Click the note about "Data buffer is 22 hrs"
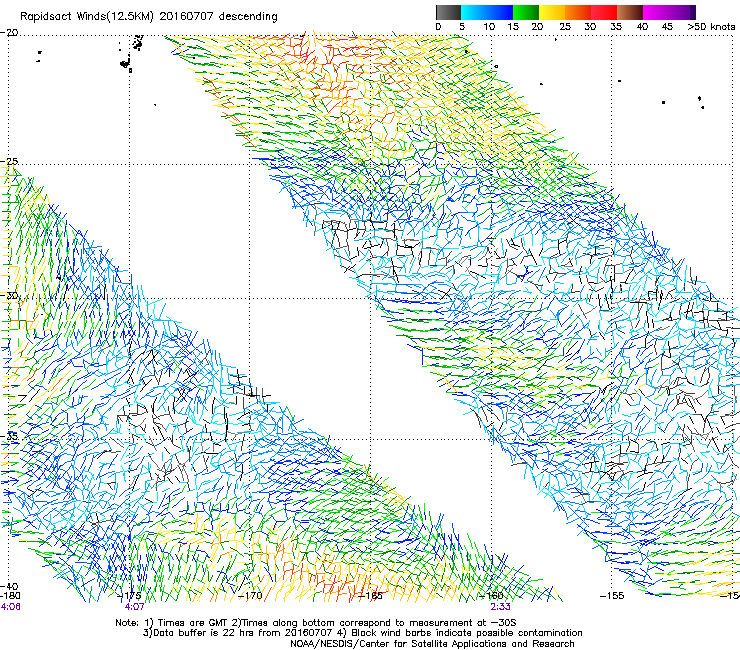 tap(362, 633)
